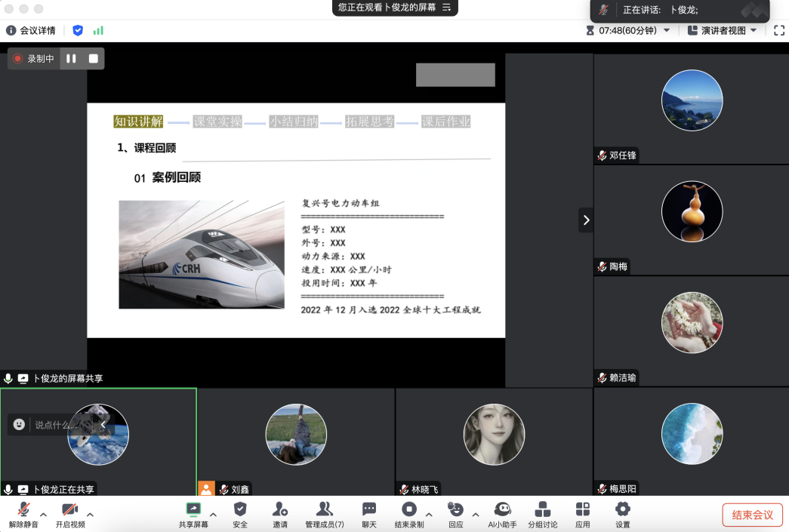789x532 pixels.
Task: Stop the recording with the square button
Action: (94, 58)
